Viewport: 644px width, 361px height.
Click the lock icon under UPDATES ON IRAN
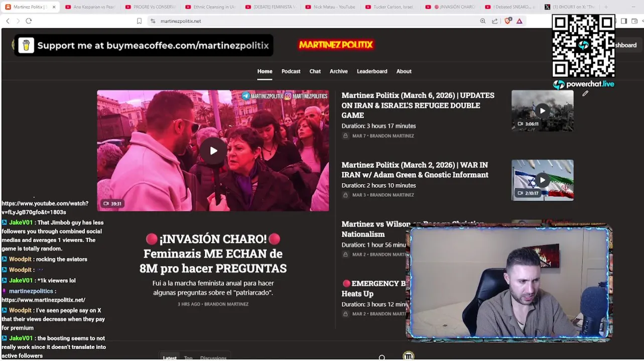[345, 136]
